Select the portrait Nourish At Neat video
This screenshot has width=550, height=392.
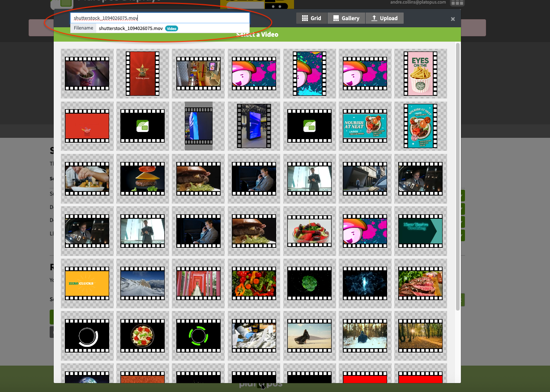pos(420,126)
